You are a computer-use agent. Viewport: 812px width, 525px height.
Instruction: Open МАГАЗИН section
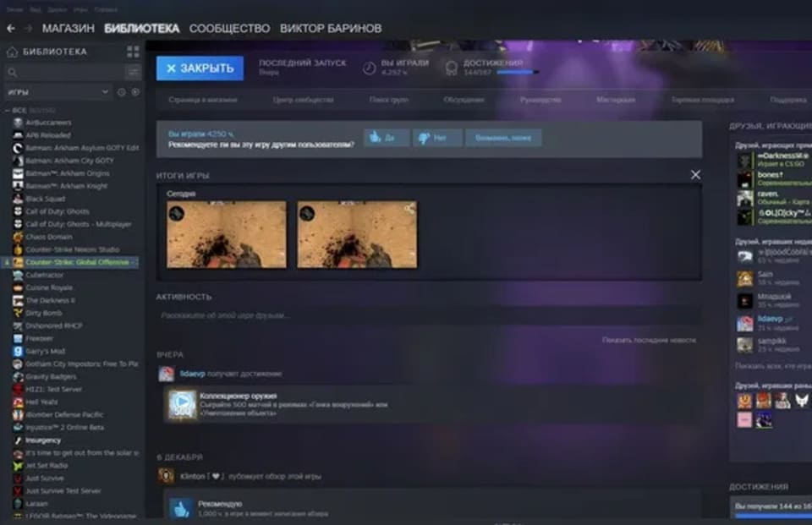(69, 29)
